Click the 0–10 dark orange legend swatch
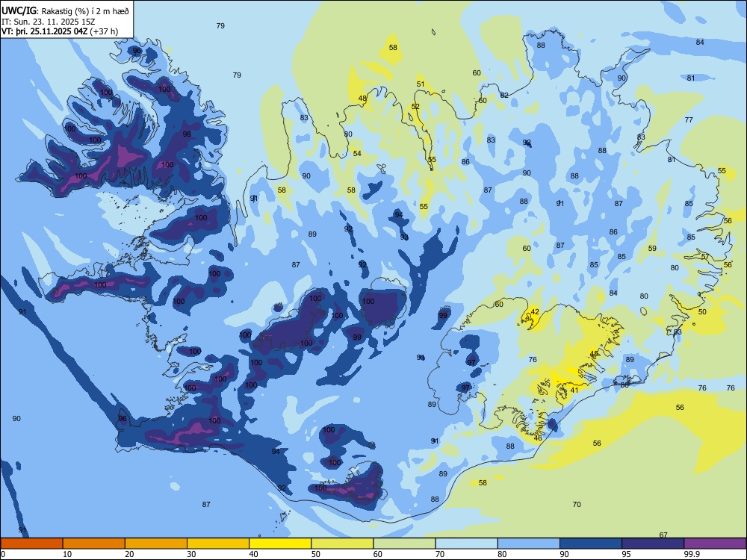This screenshot has width=747, height=560. pyautogui.click(x=31, y=544)
